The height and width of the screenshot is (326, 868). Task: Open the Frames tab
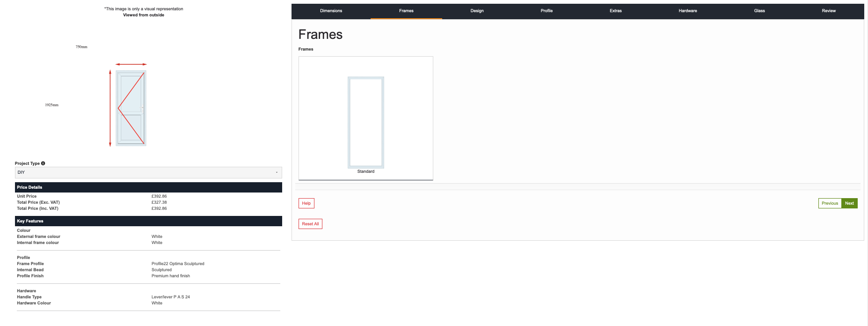pyautogui.click(x=406, y=11)
